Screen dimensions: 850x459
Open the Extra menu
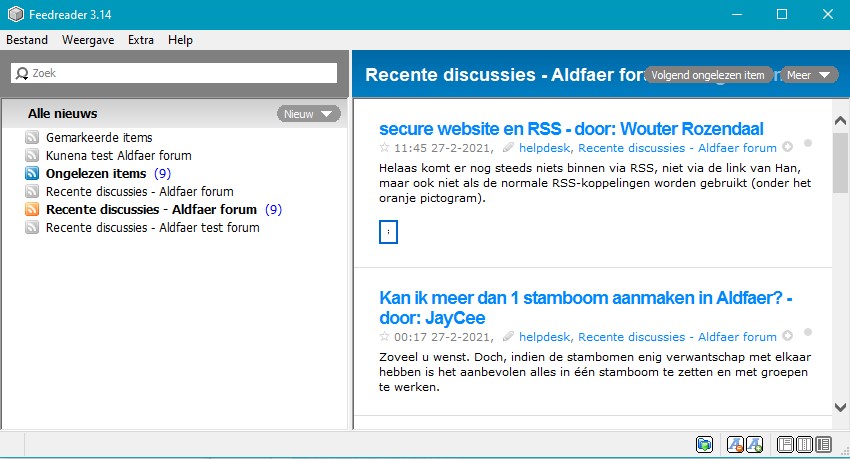[141, 40]
